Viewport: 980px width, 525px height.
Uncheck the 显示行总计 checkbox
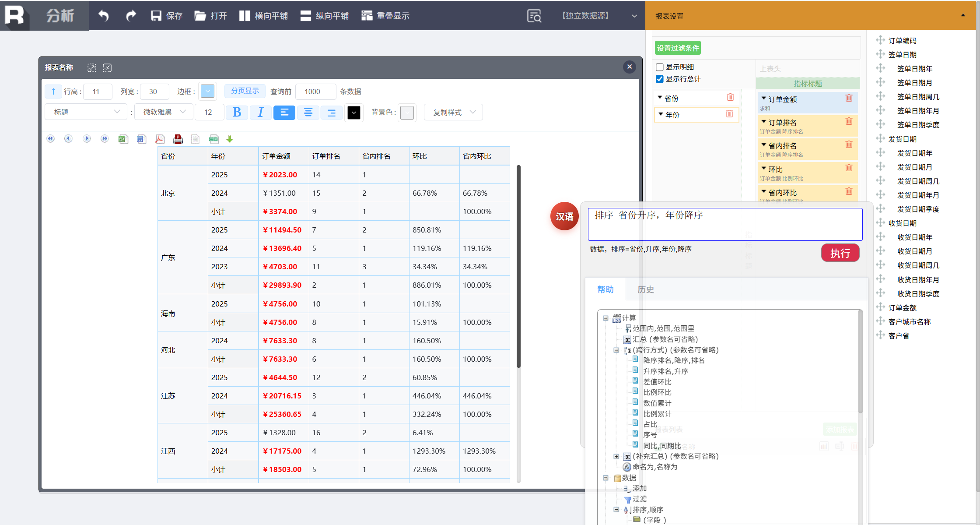(x=660, y=79)
